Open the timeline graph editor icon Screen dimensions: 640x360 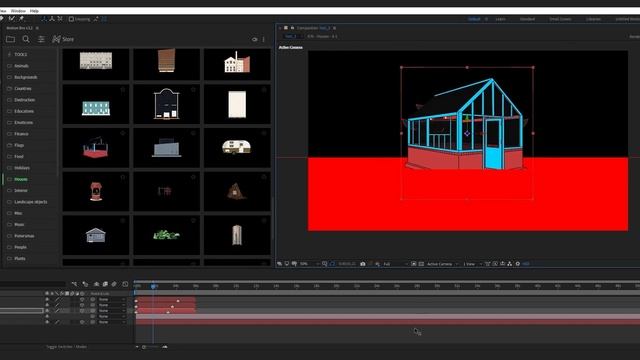click(125, 284)
